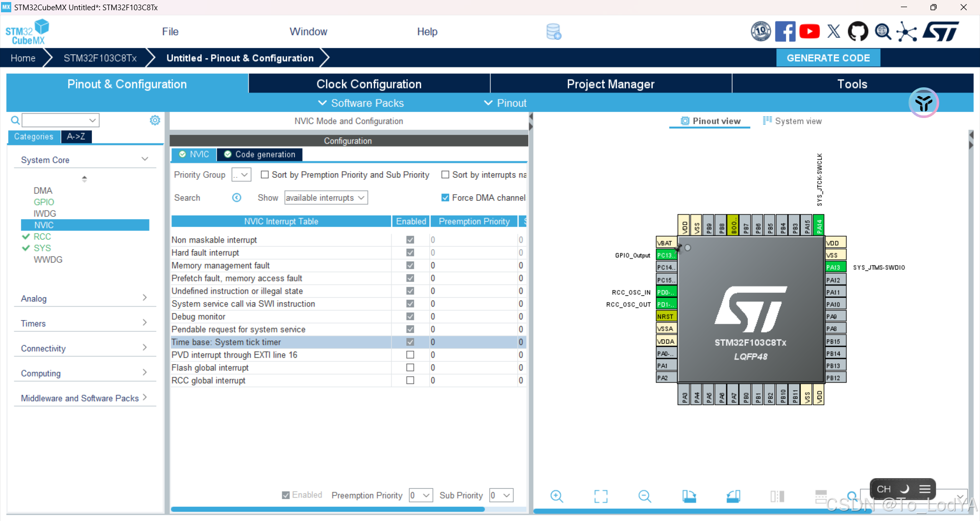Zoom in on the pinout view
980x521 pixels.
(x=557, y=496)
